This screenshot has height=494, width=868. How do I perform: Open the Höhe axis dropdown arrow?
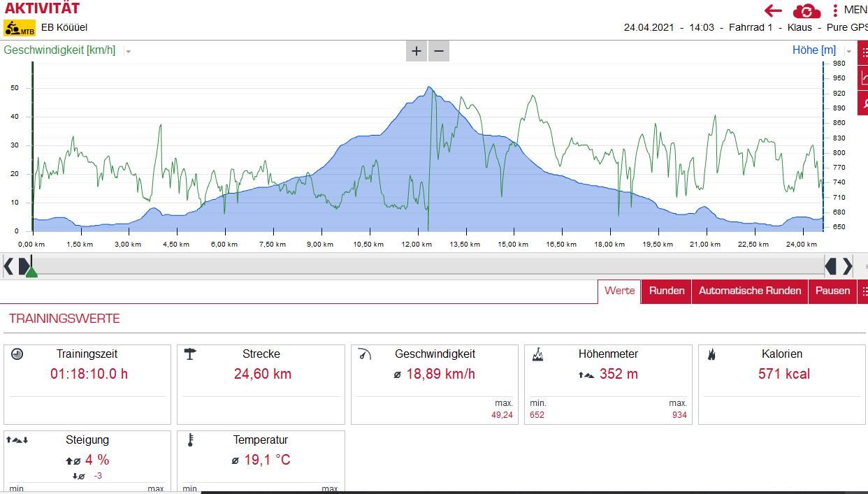pyautogui.click(x=848, y=51)
